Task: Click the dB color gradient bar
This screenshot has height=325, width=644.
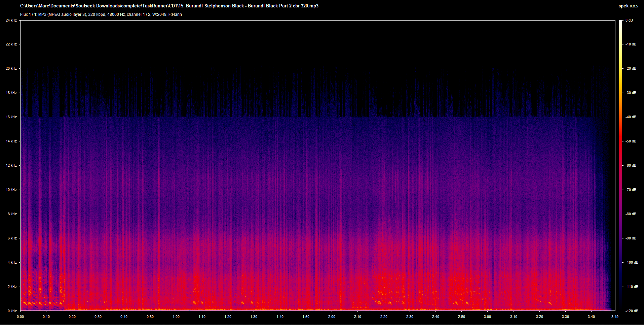Action: 620,165
